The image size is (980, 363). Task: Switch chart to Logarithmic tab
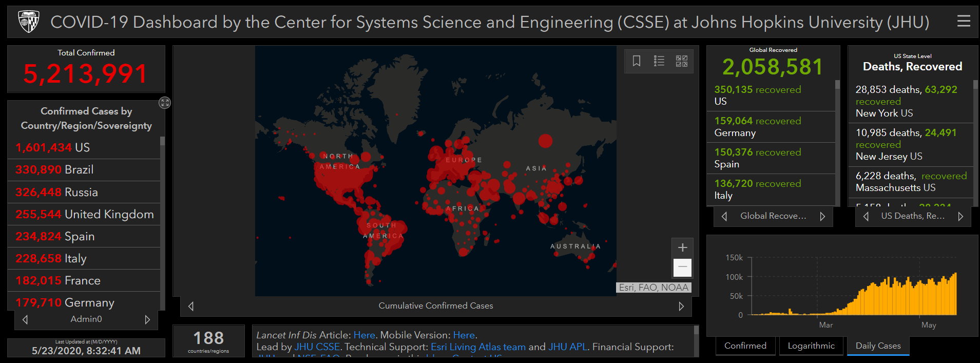coord(811,346)
